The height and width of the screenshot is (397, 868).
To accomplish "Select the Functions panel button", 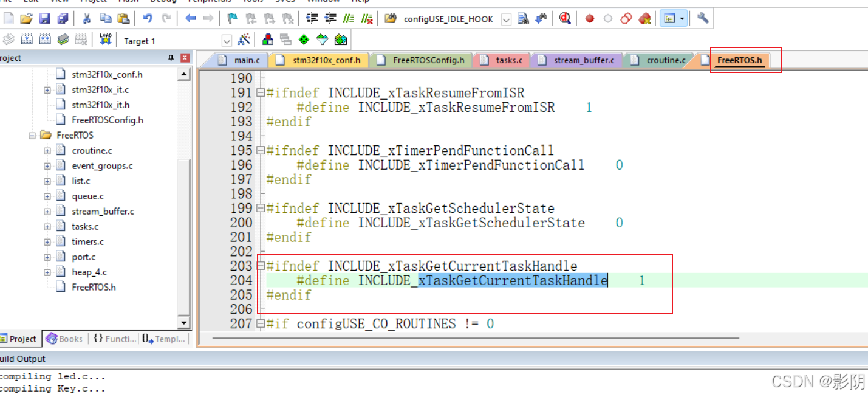I will (x=114, y=339).
